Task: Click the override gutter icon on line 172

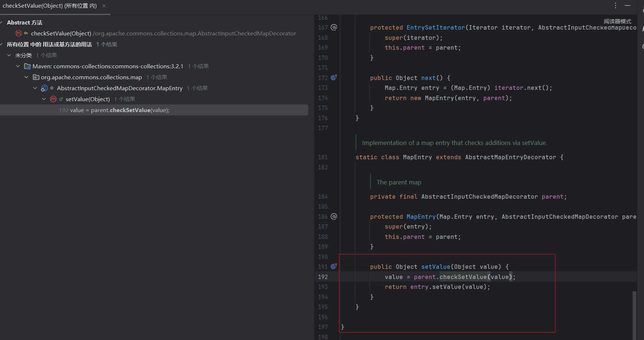Action: pyautogui.click(x=334, y=77)
